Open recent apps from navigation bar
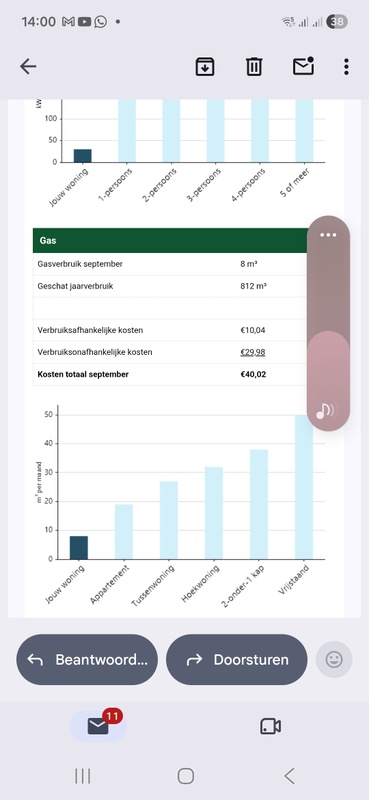Screen dimensions: 369x800 [83, 776]
